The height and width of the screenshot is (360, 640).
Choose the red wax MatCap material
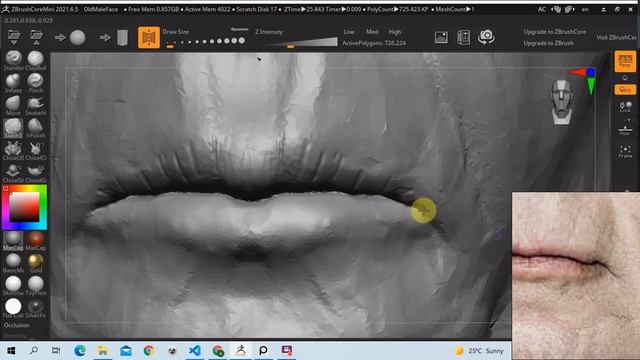point(36,241)
